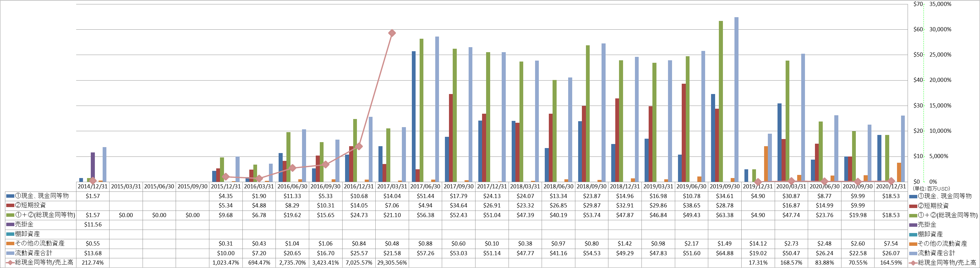Select the 2018/06/30 date label

pyautogui.click(x=558, y=186)
